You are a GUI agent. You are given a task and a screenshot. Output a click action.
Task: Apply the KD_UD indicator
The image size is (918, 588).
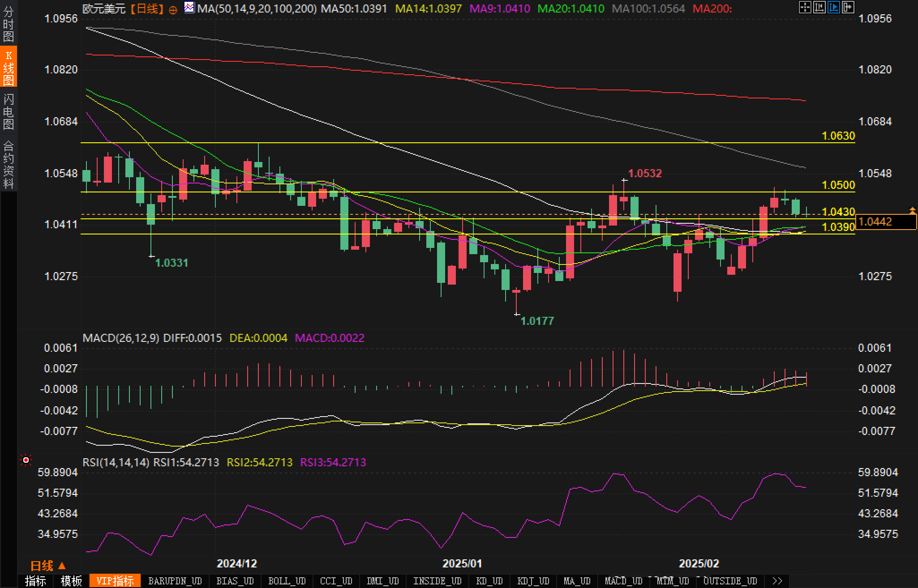pos(489,581)
